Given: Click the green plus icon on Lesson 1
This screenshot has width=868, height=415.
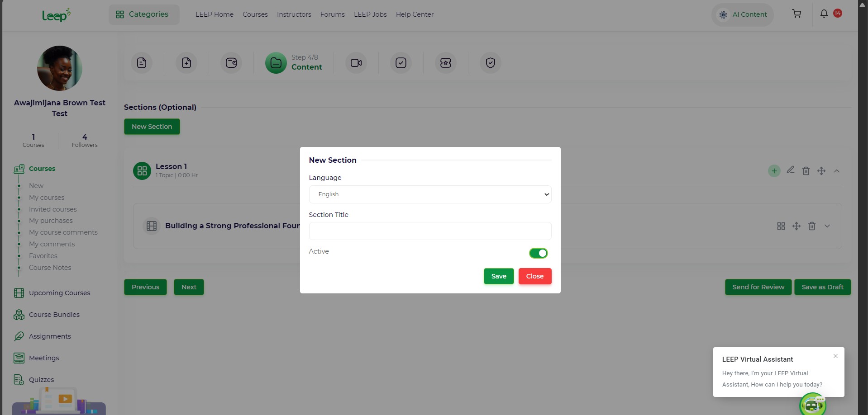Looking at the screenshot, I should 774,171.
